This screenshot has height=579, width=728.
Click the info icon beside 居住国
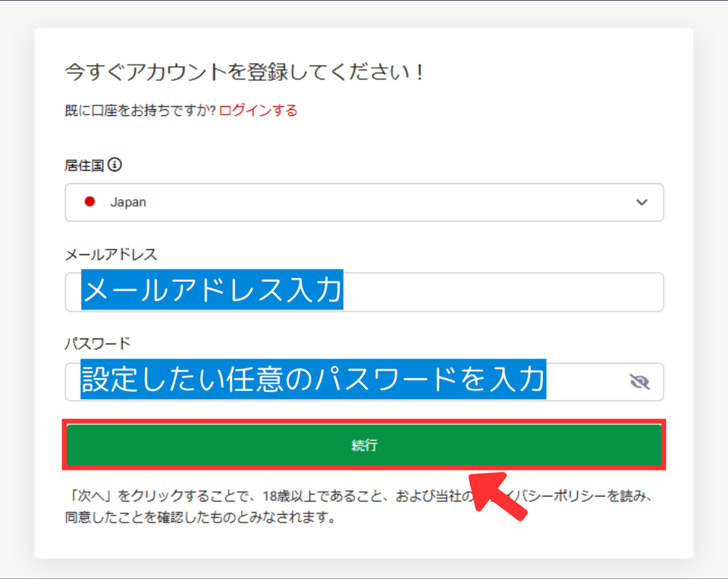coord(115,164)
